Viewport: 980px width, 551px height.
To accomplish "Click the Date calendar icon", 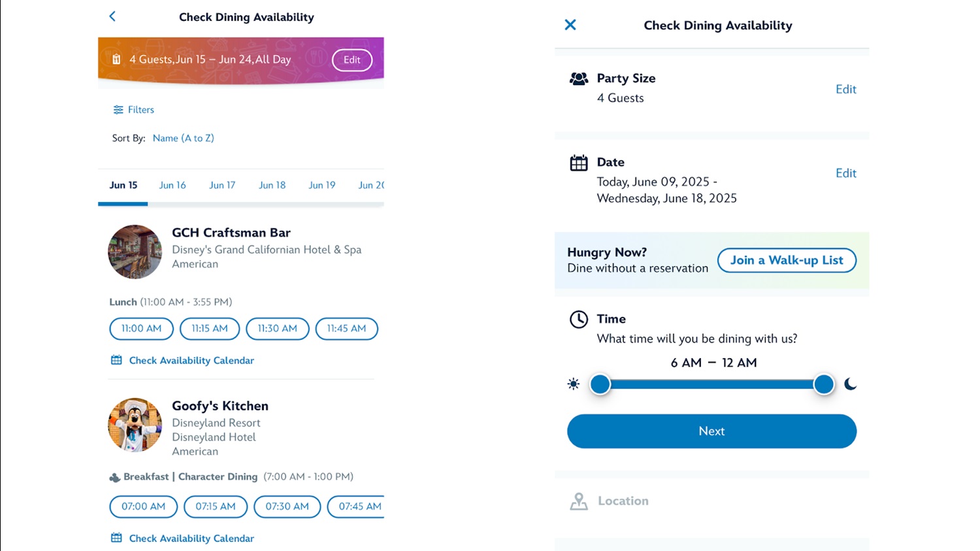I will click(579, 163).
